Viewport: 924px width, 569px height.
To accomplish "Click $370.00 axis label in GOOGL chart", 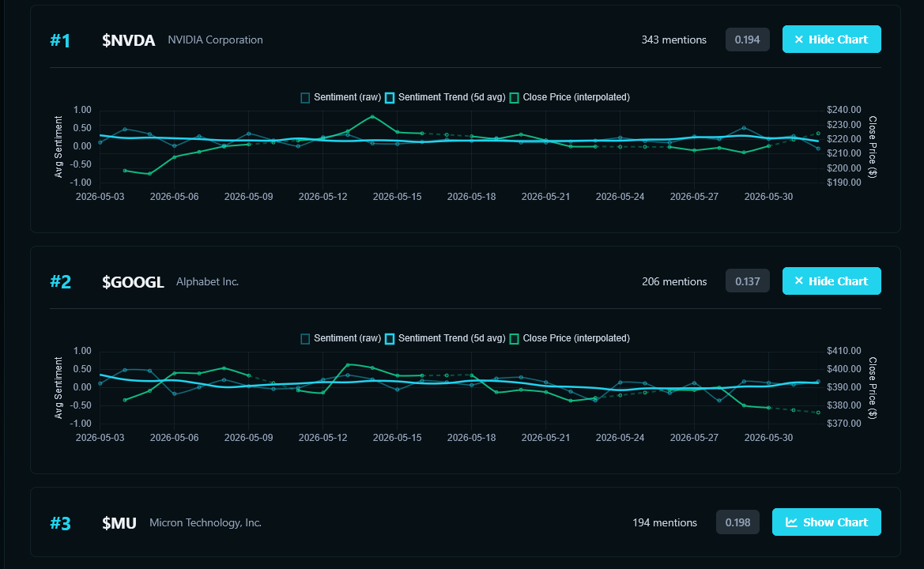I will pos(844,424).
